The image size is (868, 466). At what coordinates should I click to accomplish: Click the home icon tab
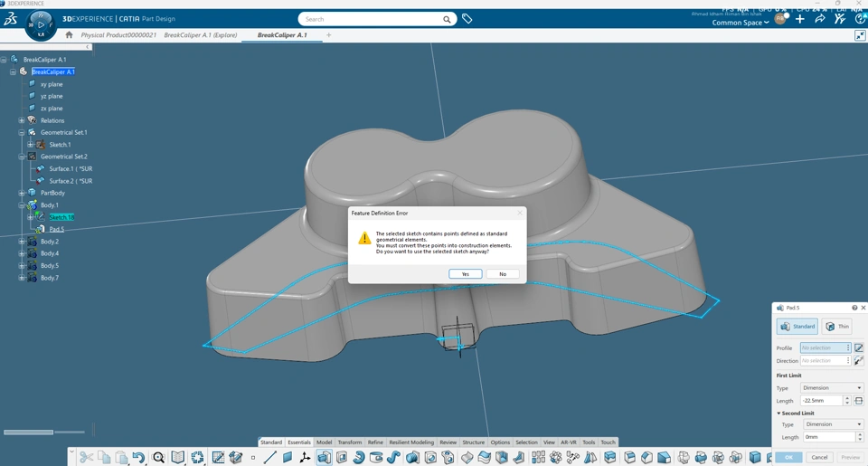point(69,34)
